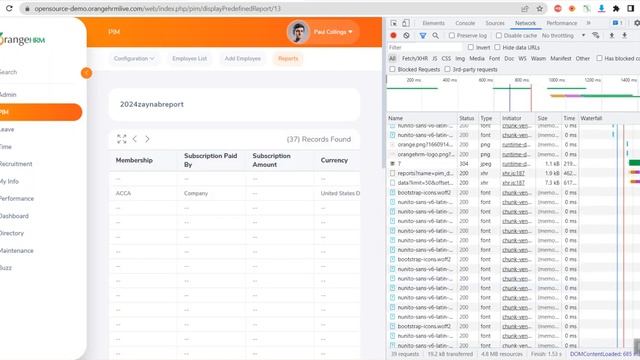Open the share icon in the address bar
This screenshot has height=360, width=640.
click(x=525, y=9)
